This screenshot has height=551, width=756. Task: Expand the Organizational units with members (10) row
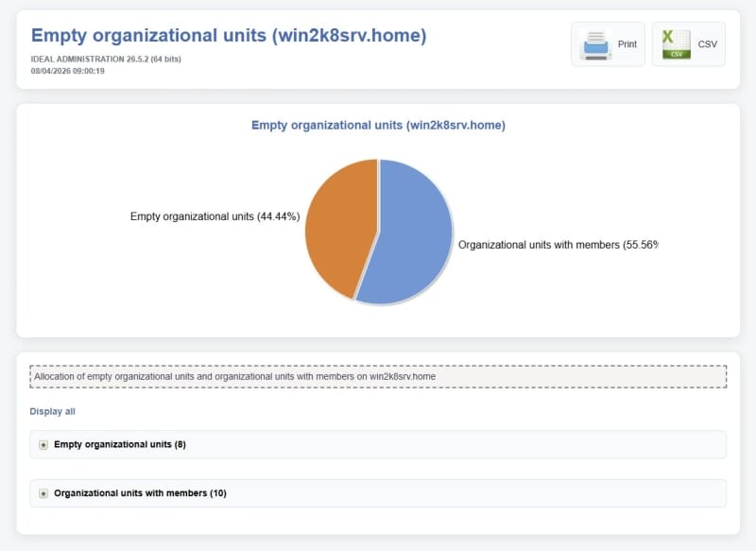140,493
